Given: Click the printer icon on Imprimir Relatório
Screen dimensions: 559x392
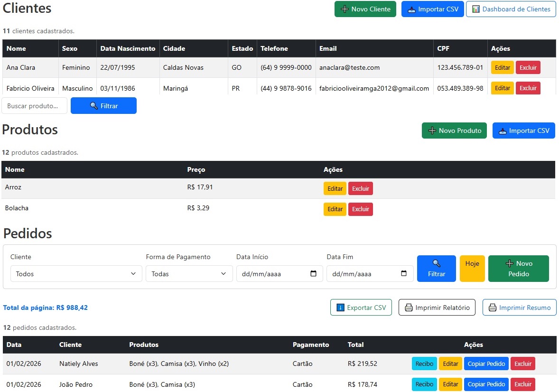Looking at the screenshot, I should [409, 308].
